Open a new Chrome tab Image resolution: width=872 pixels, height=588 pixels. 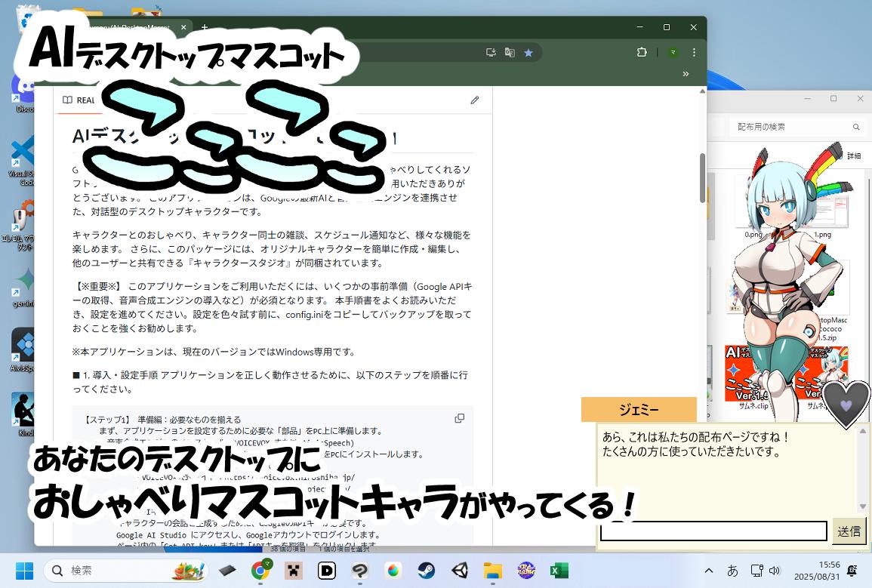204,28
